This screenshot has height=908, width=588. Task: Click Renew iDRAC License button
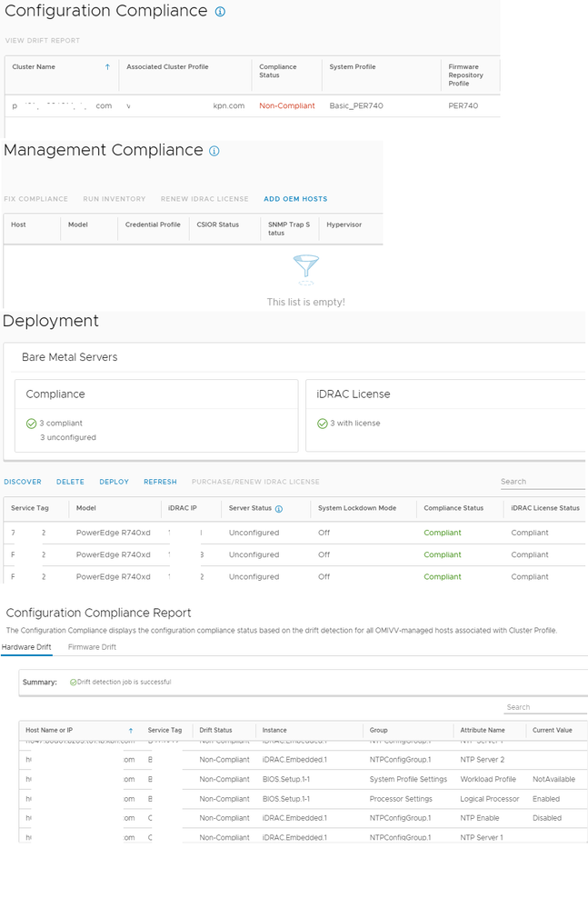(204, 199)
